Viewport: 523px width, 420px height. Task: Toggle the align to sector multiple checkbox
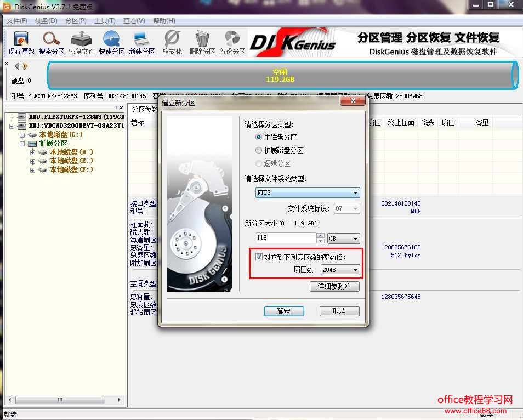(x=259, y=257)
